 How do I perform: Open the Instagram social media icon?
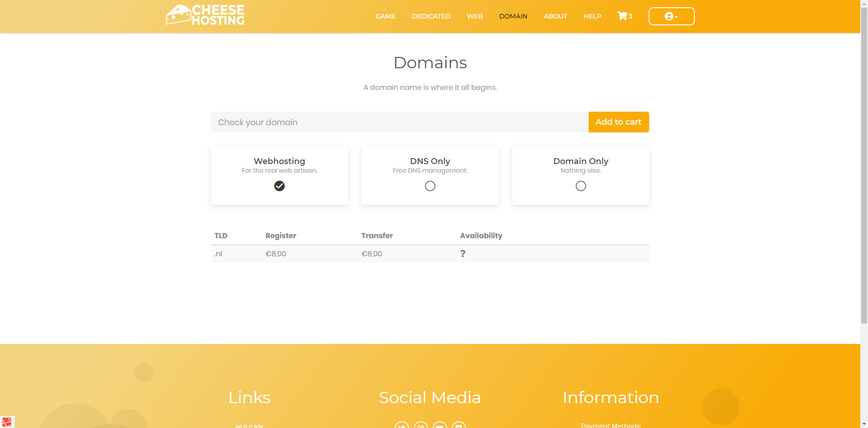pos(421,425)
